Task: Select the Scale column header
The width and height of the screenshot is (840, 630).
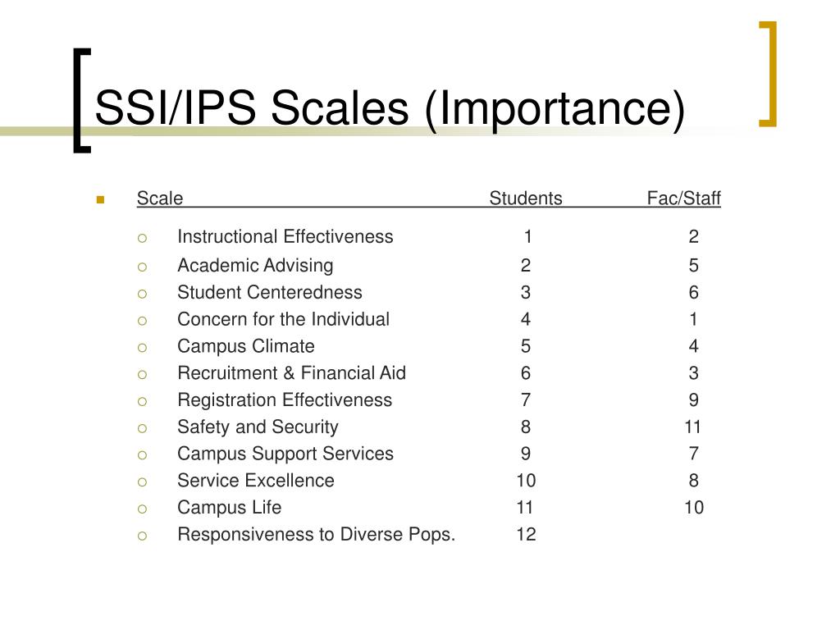Action: click(160, 199)
